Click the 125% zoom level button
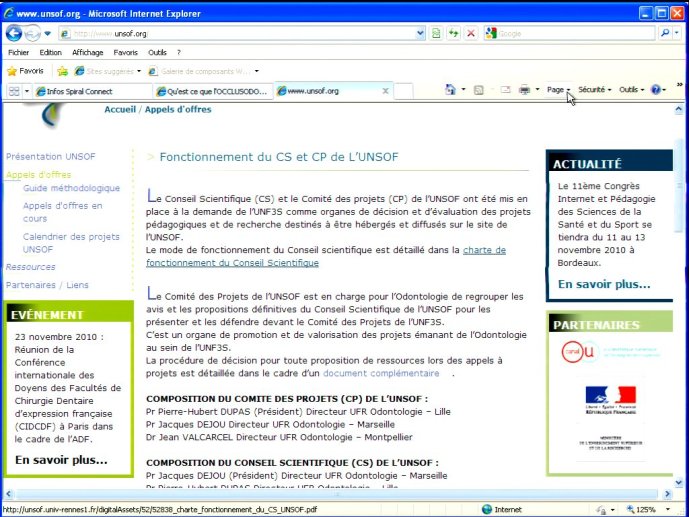 (641, 510)
